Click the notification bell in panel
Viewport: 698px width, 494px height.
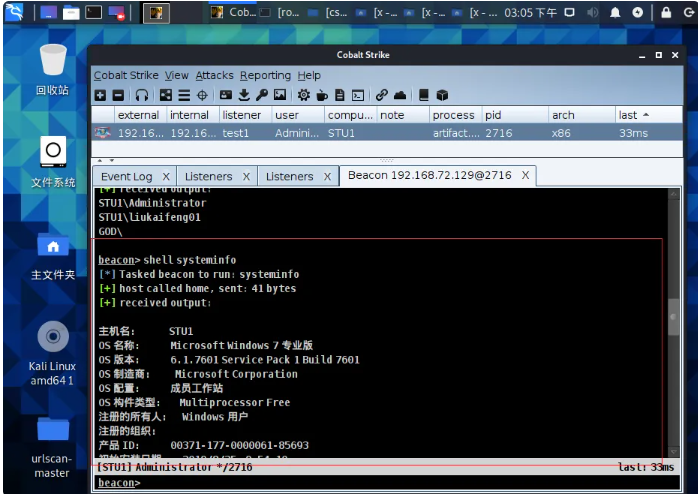tap(615, 12)
